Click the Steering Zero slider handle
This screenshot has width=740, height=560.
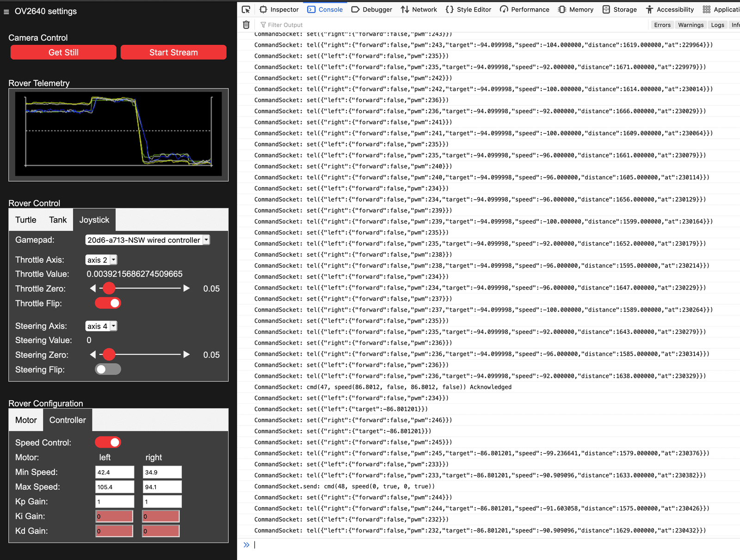[x=109, y=355]
